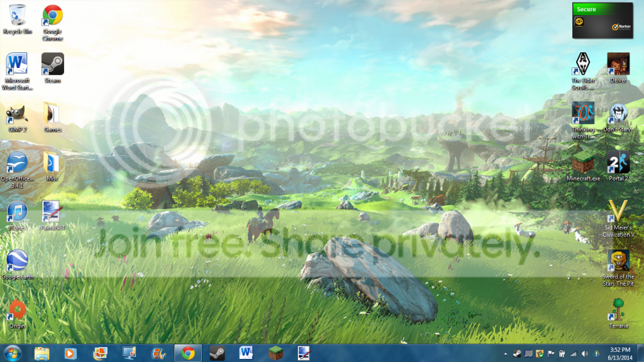644x362 pixels.
Task: Select the Portal 2 desktop shortcut
Action: pyautogui.click(x=618, y=166)
